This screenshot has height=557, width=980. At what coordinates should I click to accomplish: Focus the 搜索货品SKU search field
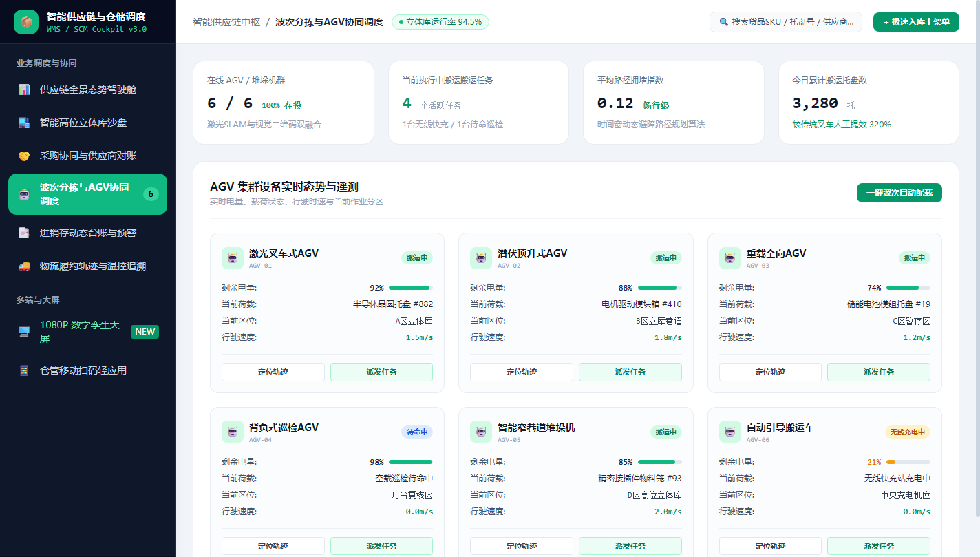pyautogui.click(x=786, y=22)
